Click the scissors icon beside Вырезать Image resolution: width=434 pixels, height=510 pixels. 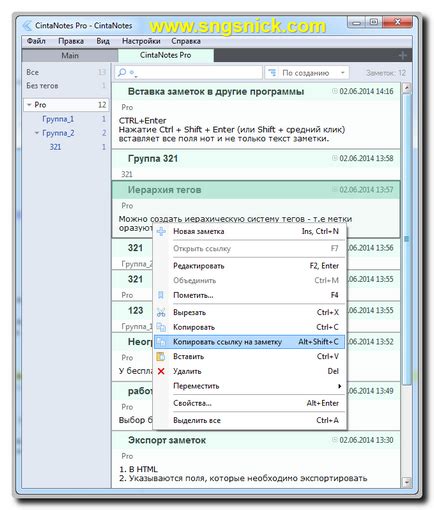click(161, 312)
